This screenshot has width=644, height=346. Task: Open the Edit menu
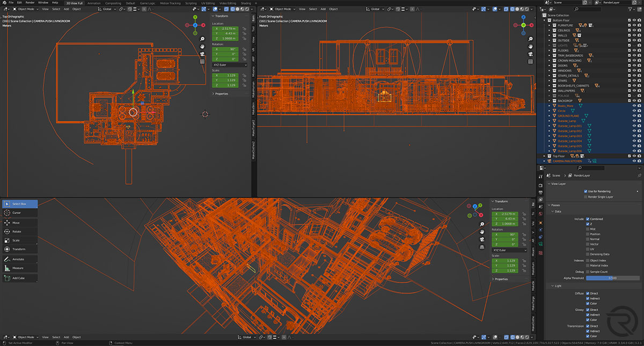[19, 3]
